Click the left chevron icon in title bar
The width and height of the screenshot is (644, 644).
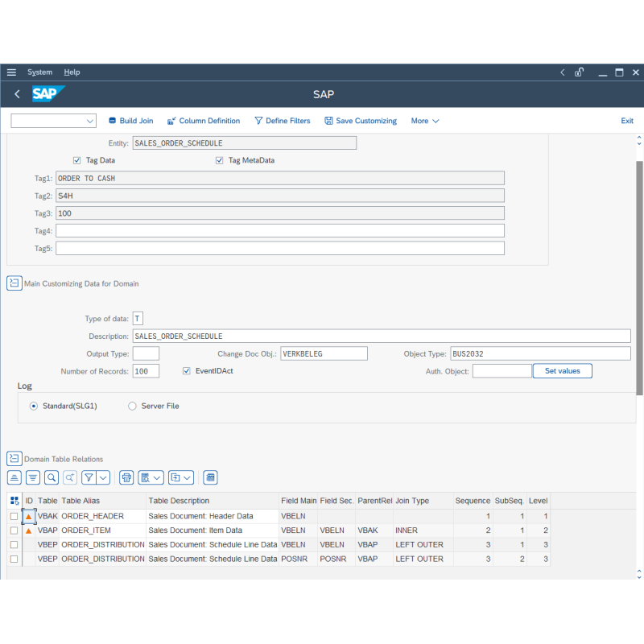pyautogui.click(x=562, y=72)
